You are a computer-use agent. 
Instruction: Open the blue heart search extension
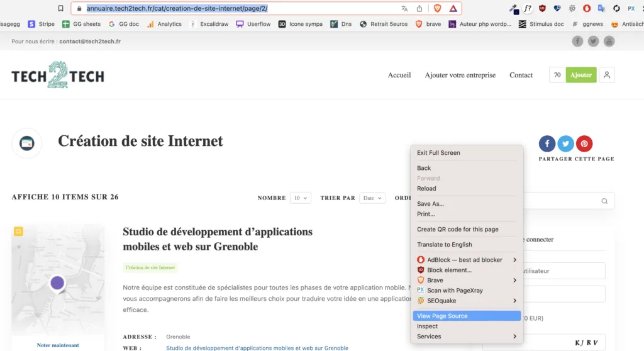pos(557,8)
